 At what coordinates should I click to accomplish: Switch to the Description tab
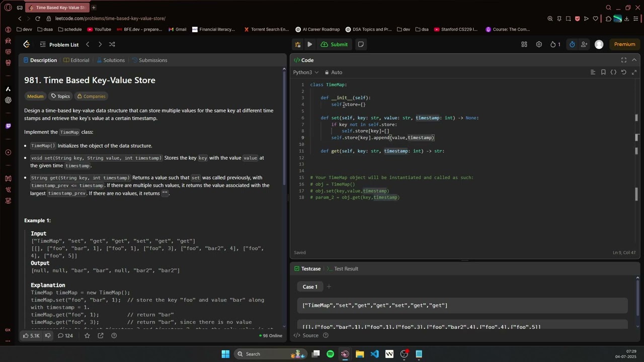point(40,60)
